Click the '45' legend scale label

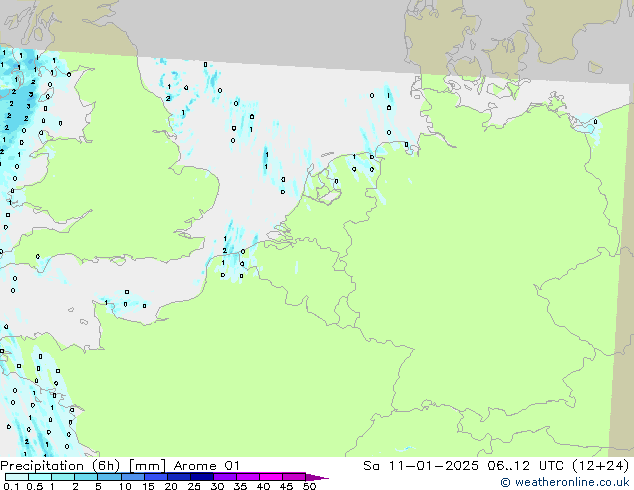pyautogui.click(x=286, y=486)
